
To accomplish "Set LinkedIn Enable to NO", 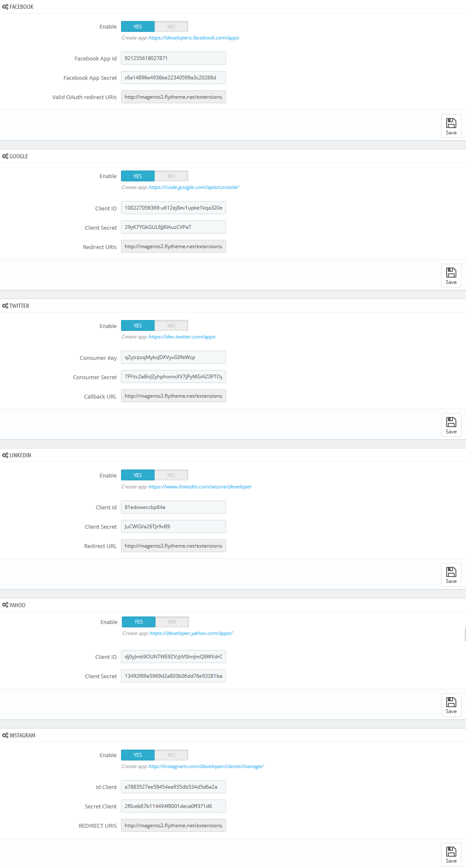I will [171, 475].
